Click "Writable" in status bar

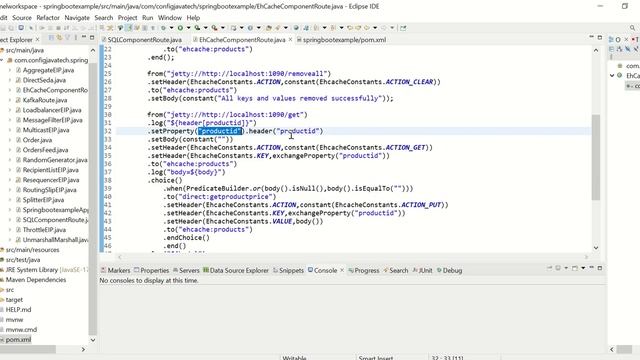294,358
